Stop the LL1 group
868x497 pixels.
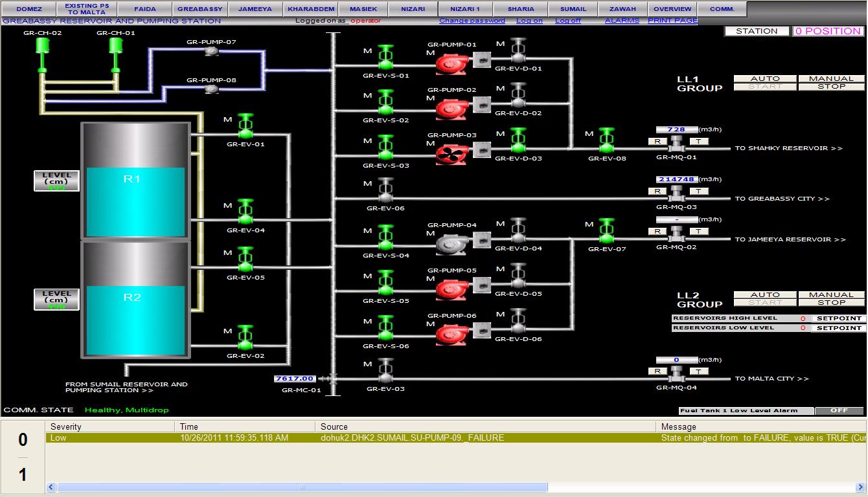click(x=831, y=86)
